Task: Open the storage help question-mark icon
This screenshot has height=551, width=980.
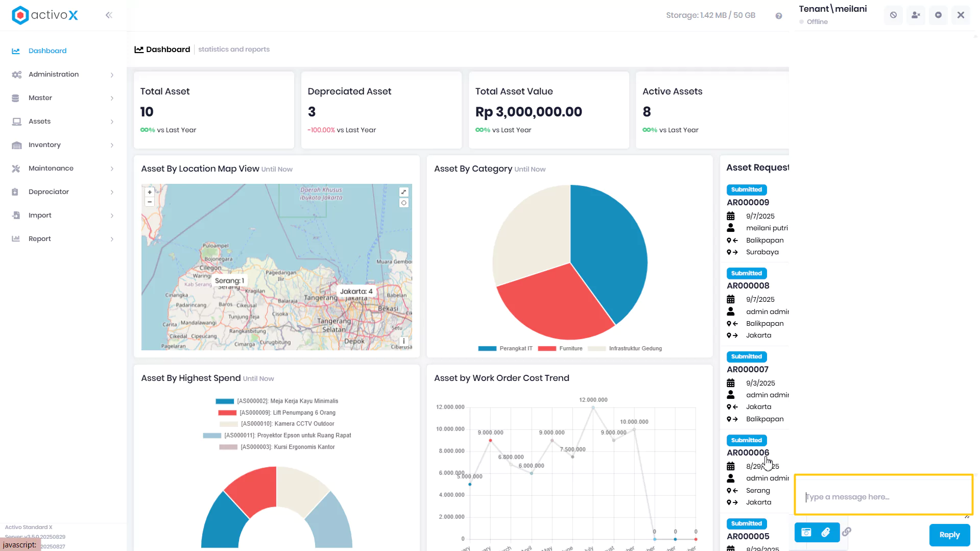Action: tap(779, 16)
